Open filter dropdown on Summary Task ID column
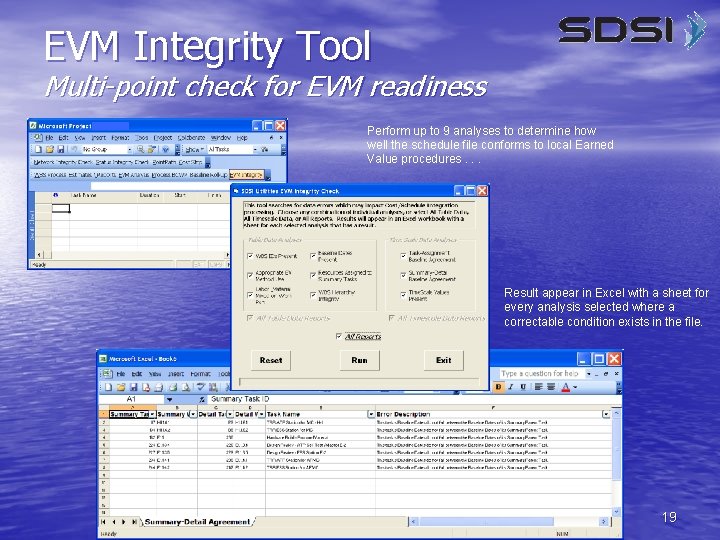 tap(152, 414)
